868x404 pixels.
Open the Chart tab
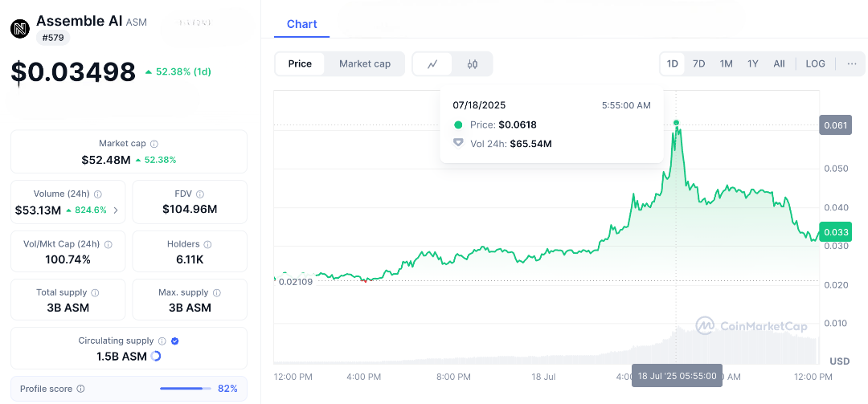point(301,24)
